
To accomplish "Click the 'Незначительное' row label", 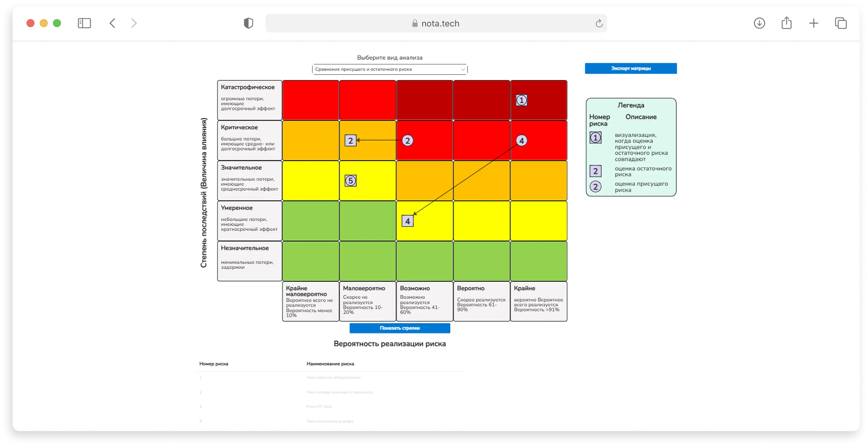I will tap(245, 248).
